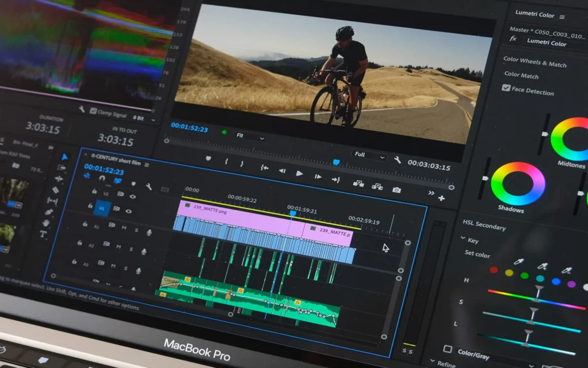Viewport: 588px width, 368px height.
Task: Click the Shadows color wheel
Action: 518,184
